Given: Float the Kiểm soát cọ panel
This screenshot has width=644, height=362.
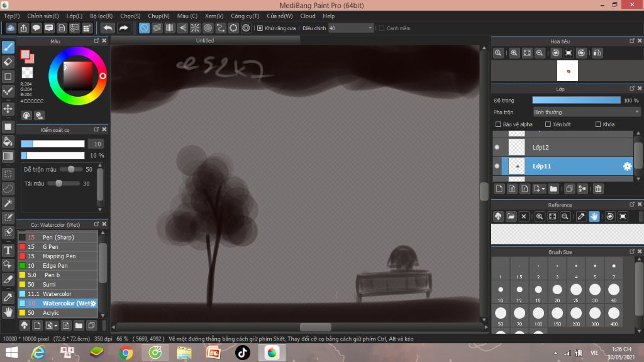Looking at the screenshot, I should tap(96, 129).
